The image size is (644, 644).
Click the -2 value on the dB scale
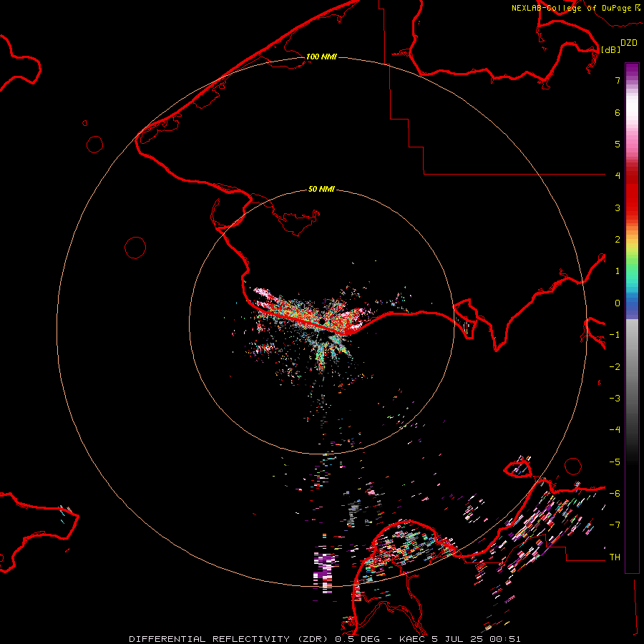point(615,367)
